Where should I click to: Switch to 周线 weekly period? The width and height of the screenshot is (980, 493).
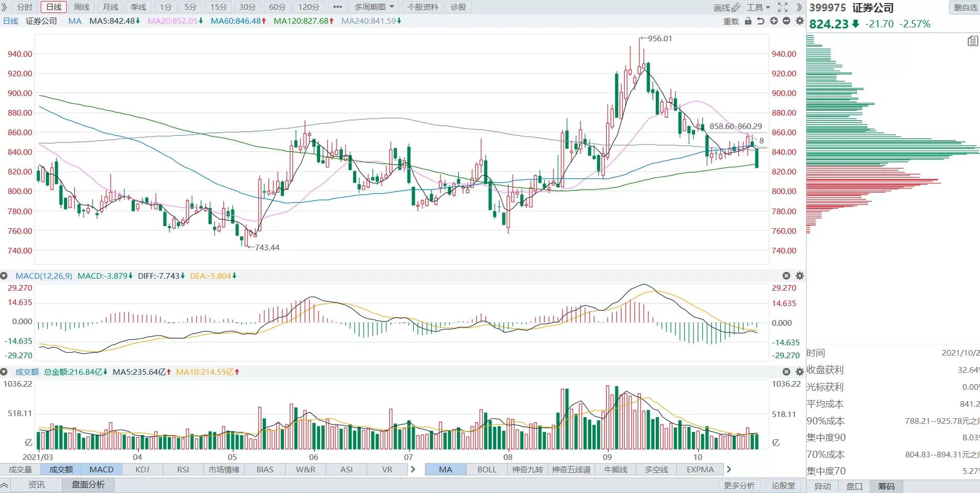(x=82, y=7)
